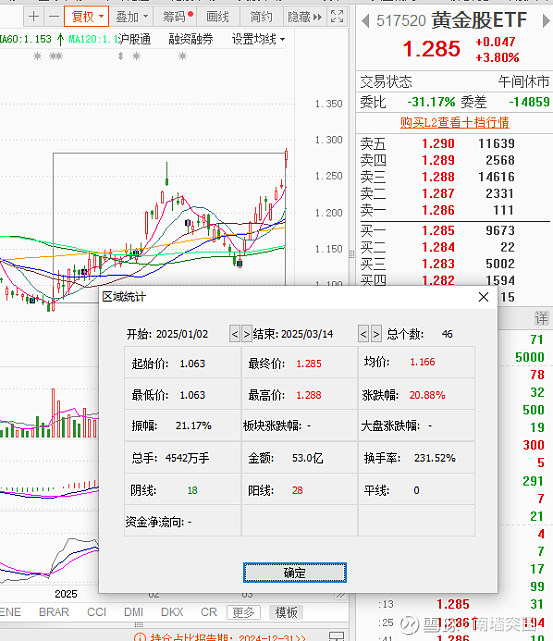The image size is (553, 641).
Task: Switch to 简约 simple view
Action: point(261,17)
